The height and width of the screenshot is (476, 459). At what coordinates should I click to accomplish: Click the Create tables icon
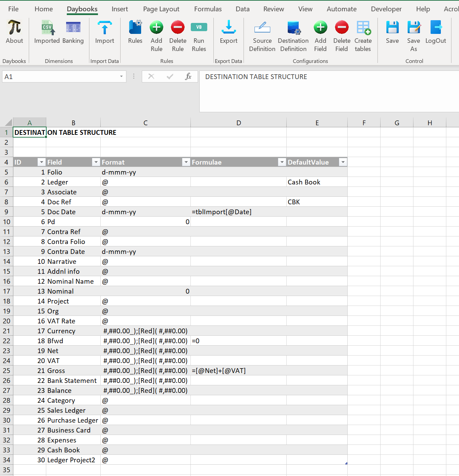pyautogui.click(x=363, y=28)
